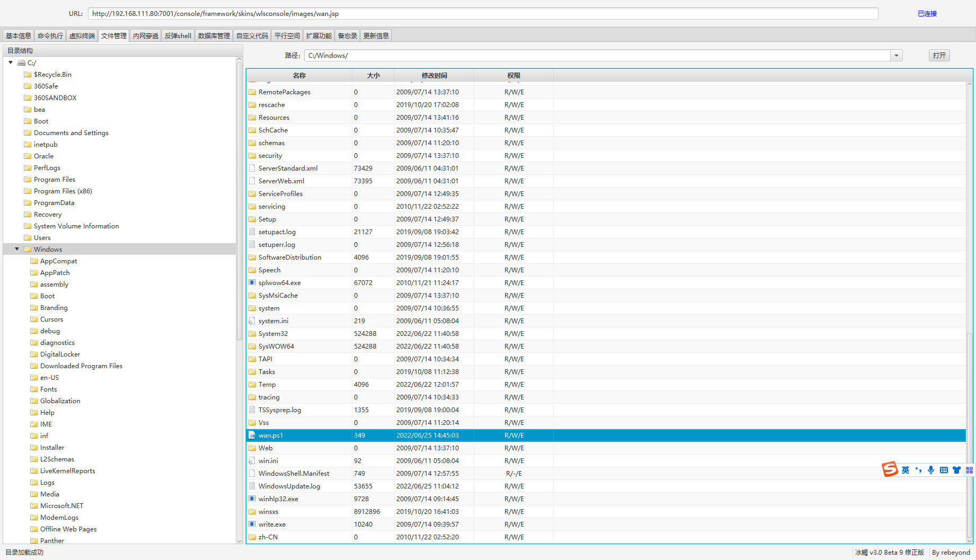Click the Sogou soft keyboard icon

point(944,470)
